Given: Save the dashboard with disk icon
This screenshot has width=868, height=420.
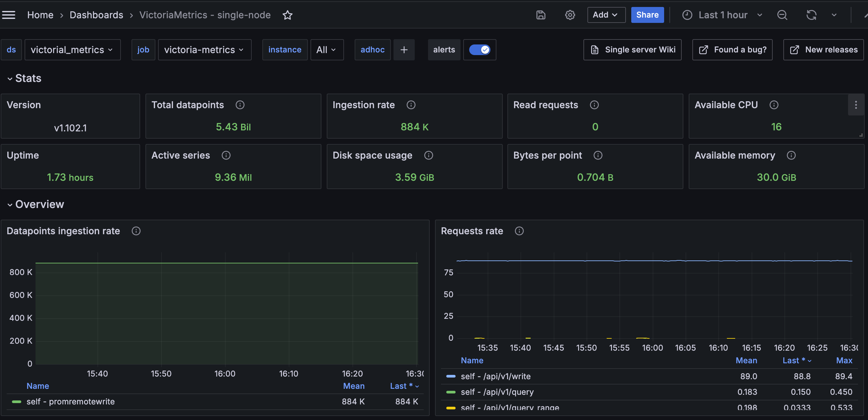Looking at the screenshot, I should coord(541,15).
